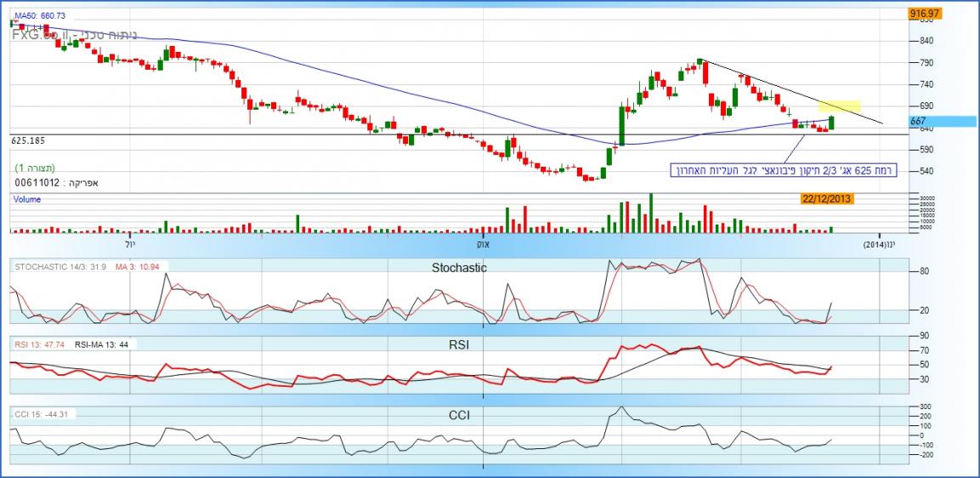980x478 pixels.
Task: Select the RSI 13: 47.74 legend
Action: click(40, 344)
